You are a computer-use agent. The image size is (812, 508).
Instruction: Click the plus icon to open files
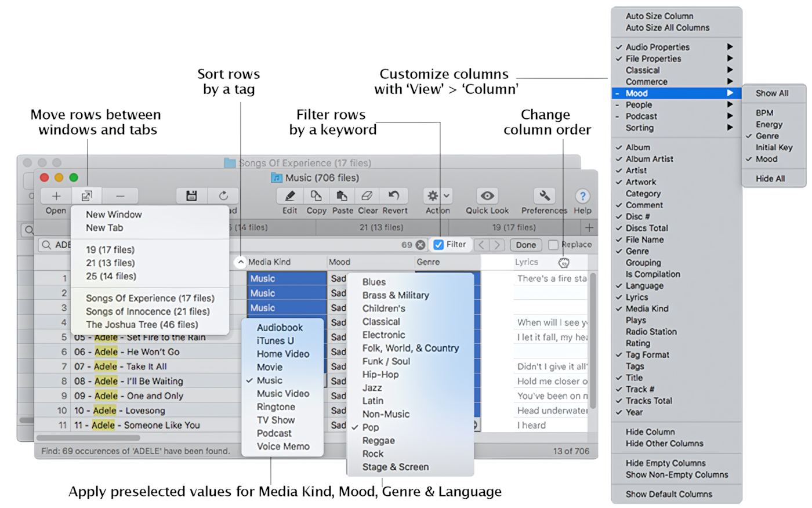(56, 197)
